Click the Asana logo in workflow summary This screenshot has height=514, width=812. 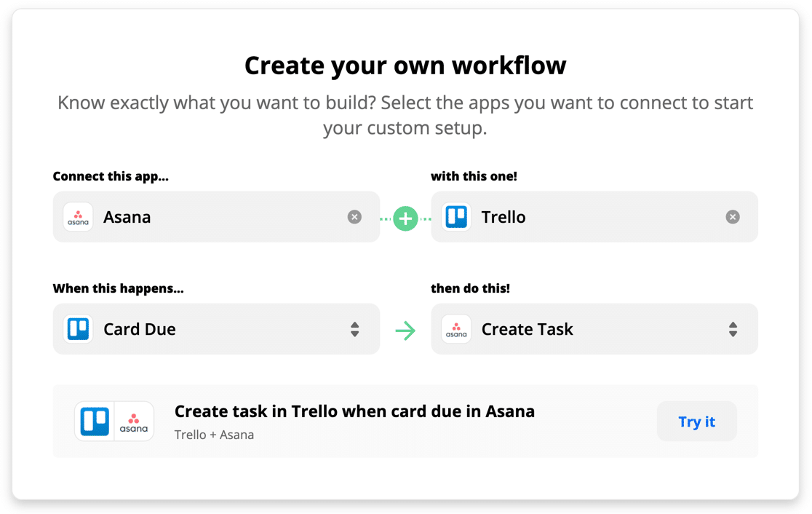[x=134, y=422]
